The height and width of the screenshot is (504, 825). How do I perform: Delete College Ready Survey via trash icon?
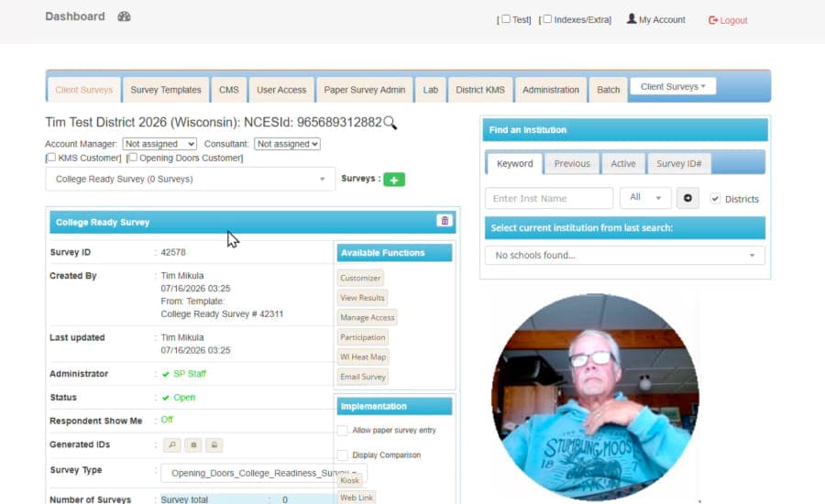(445, 221)
